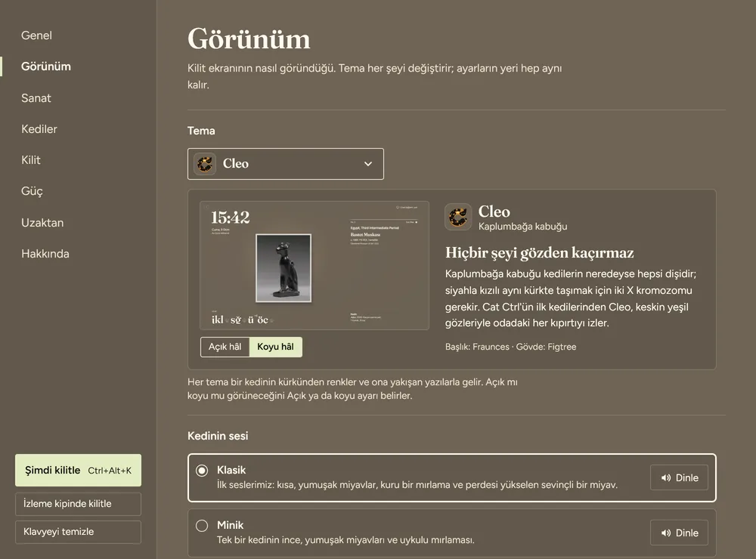Click speaker icon in Klasik Dinle button
Screen dimensions: 756x559
coord(666,477)
